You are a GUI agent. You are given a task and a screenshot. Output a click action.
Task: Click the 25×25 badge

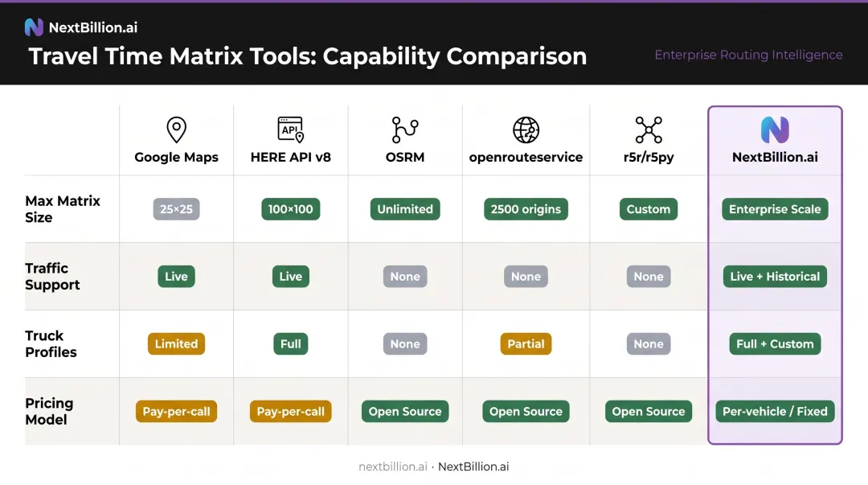(x=176, y=209)
